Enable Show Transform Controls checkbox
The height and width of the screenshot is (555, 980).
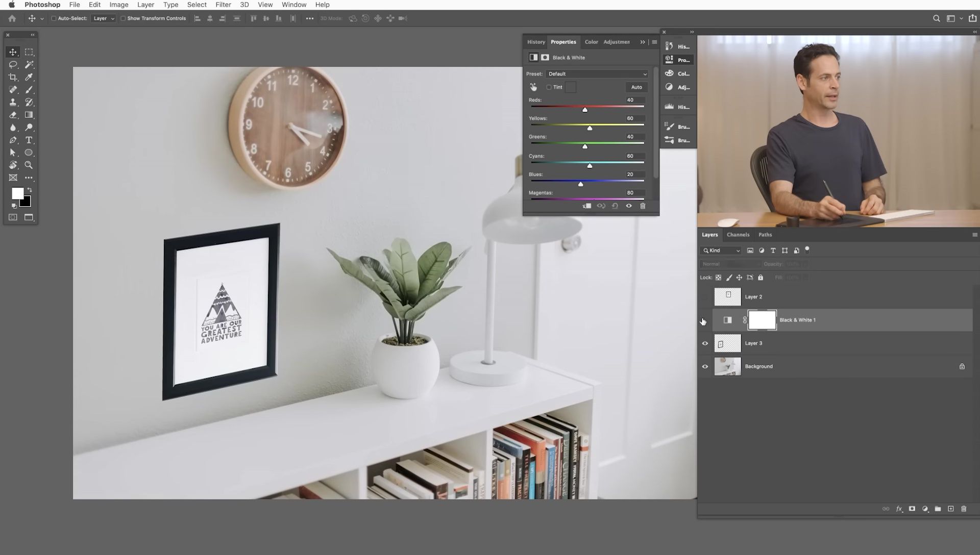[122, 18]
